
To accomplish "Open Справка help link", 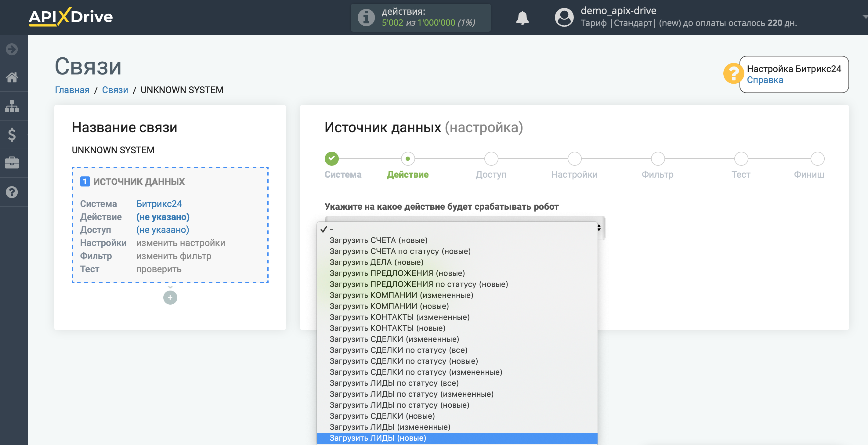I will [765, 80].
